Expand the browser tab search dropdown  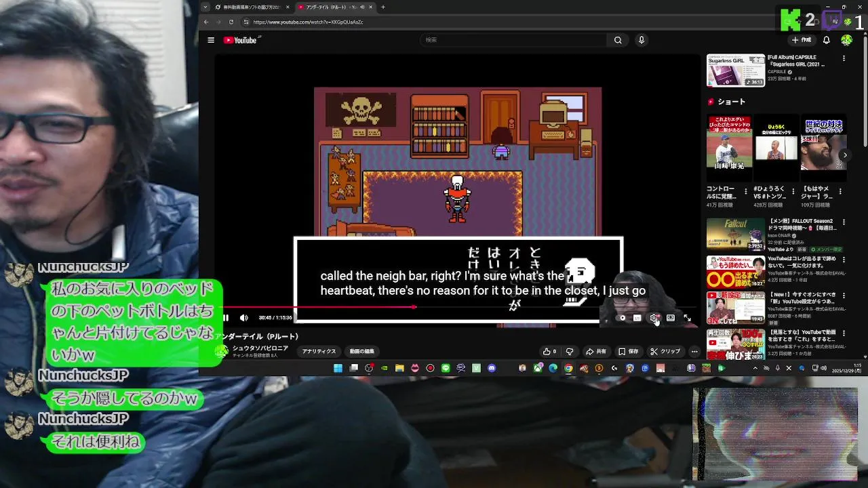pyautogui.click(x=205, y=7)
